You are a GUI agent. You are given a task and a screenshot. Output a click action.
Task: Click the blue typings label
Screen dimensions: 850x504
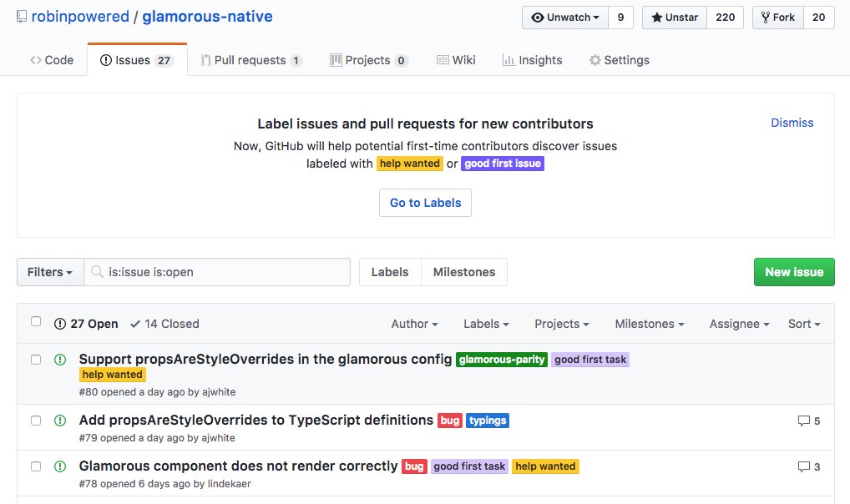pos(488,421)
